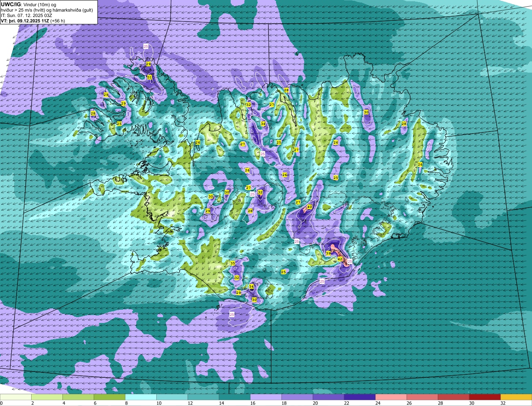The width and height of the screenshot is (532, 406).
Task: Click the 28–30 m/s red legend swatch
Action: [x=454, y=397]
